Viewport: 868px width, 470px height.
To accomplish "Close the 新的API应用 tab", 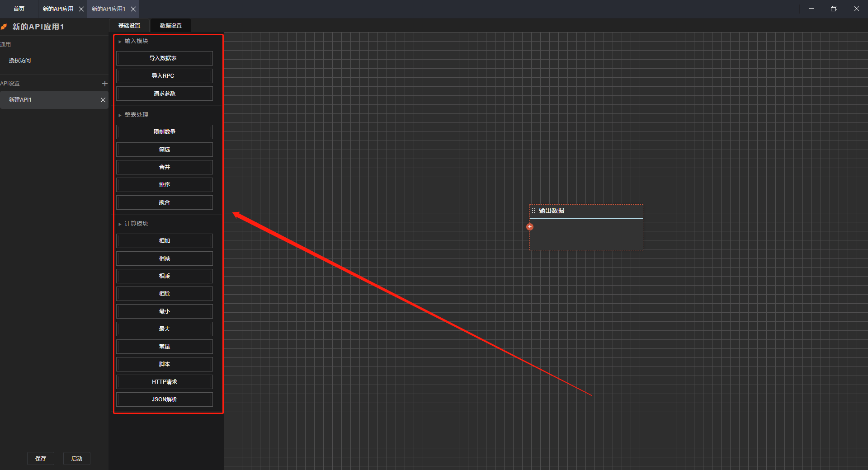I will click(81, 9).
